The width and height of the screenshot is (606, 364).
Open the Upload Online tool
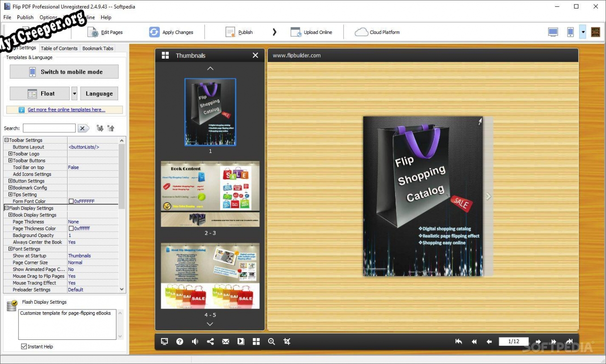click(296, 32)
